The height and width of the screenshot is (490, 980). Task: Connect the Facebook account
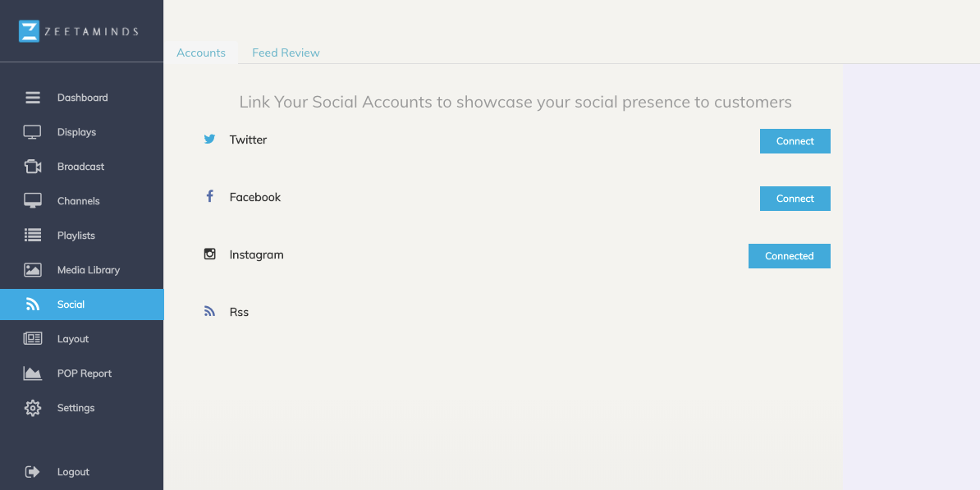[x=795, y=199]
